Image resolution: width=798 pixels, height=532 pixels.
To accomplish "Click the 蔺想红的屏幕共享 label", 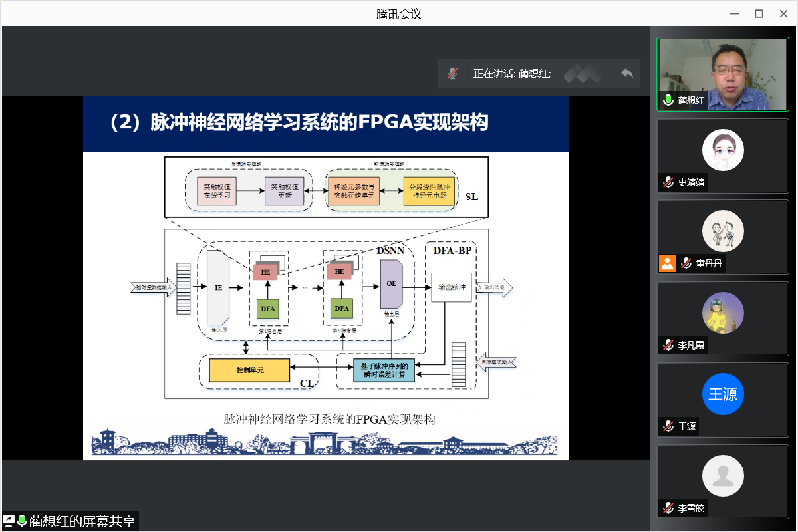I will 82,521.
